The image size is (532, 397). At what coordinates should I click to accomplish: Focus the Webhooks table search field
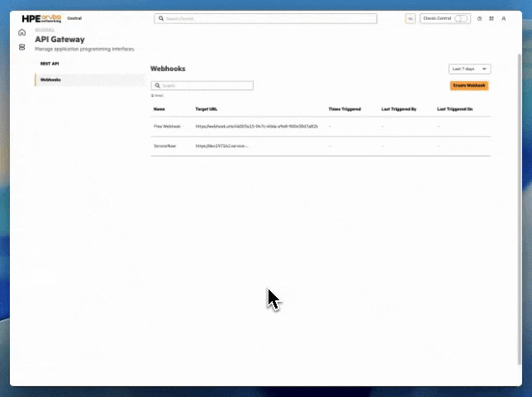point(202,85)
